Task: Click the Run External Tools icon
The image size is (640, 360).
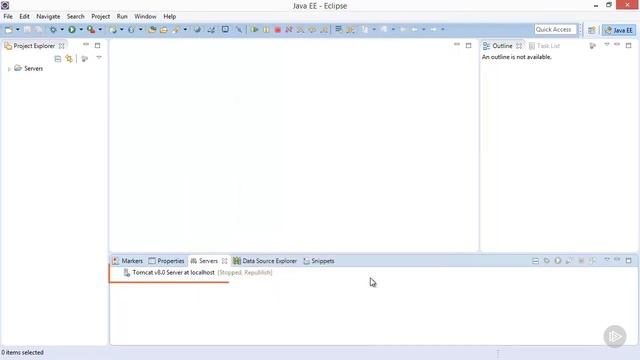Action: (91, 29)
